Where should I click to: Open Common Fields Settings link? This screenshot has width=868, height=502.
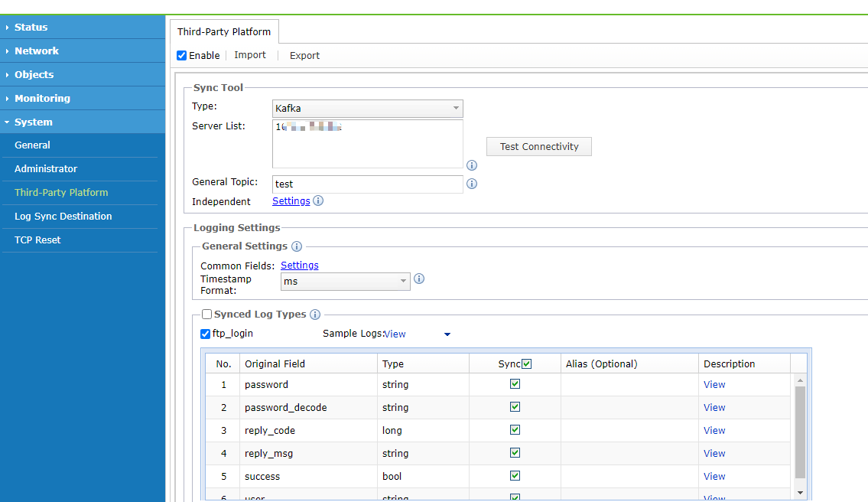click(x=300, y=266)
